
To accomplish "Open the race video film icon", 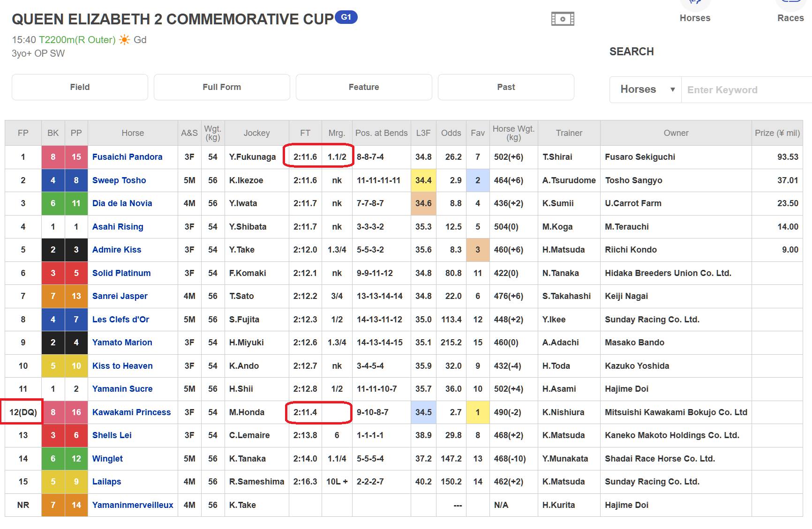I will [563, 19].
